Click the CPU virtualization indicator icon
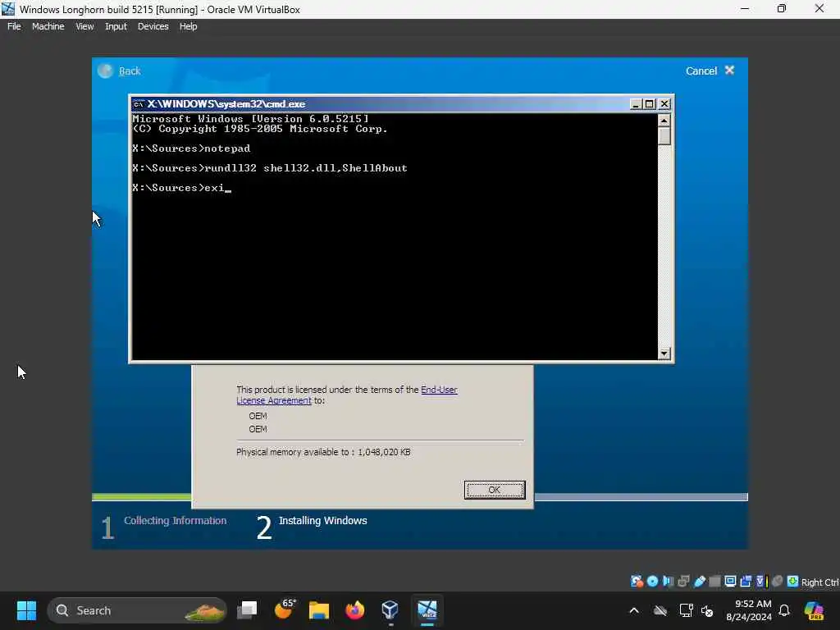 click(x=761, y=582)
